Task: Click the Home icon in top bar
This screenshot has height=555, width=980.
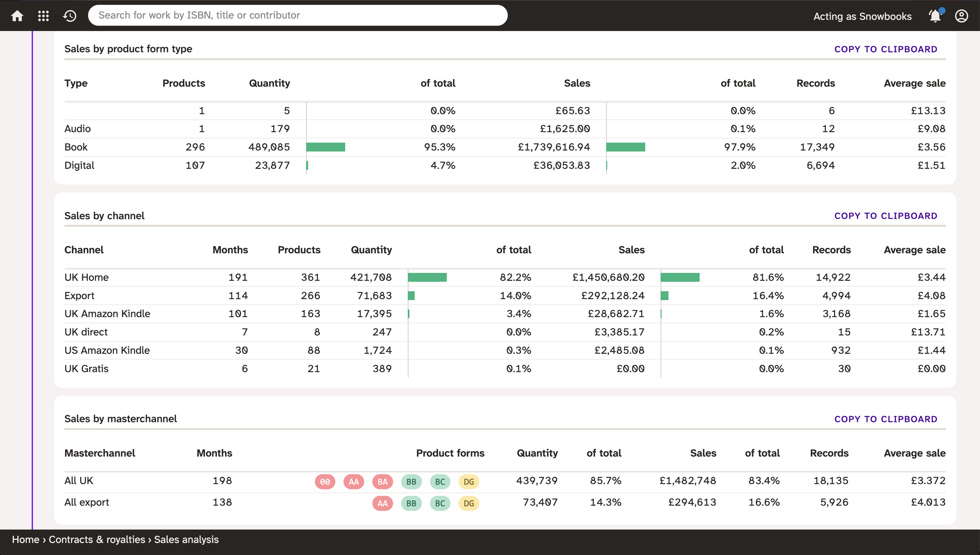Action: tap(17, 16)
